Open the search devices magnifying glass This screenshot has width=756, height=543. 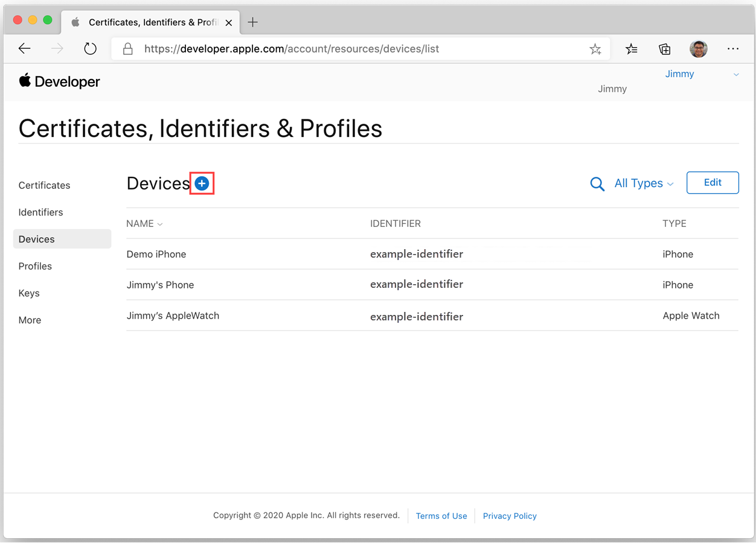[597, 184]
